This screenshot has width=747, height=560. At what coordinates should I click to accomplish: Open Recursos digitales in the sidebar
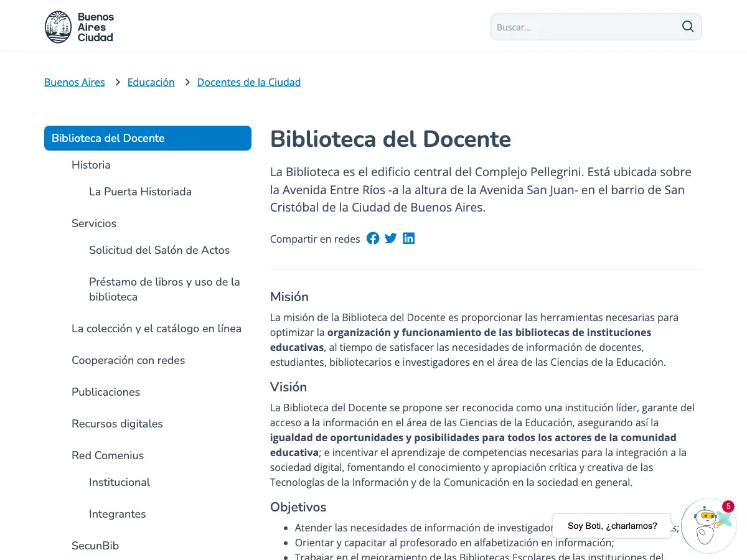117,424
